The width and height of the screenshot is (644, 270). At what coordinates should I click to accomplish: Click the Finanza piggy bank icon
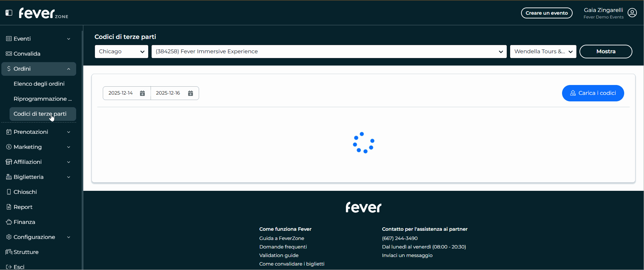point(9,222)
